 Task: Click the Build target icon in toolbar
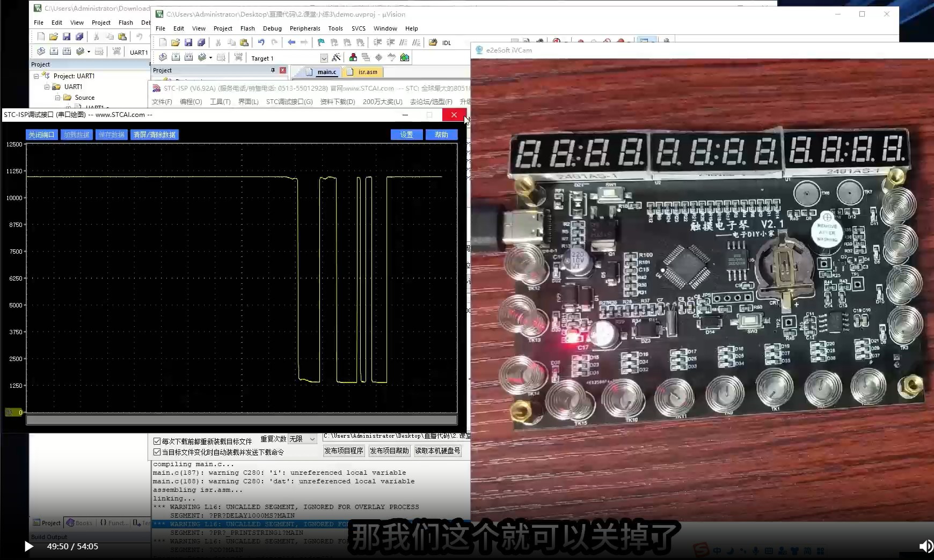[176, 57]
